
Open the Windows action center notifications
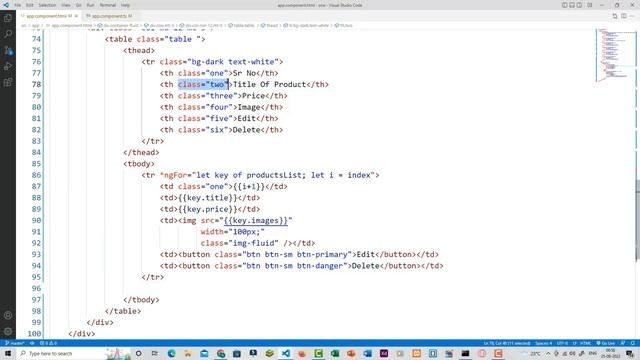pyautogui.click(x=629, y=353)
